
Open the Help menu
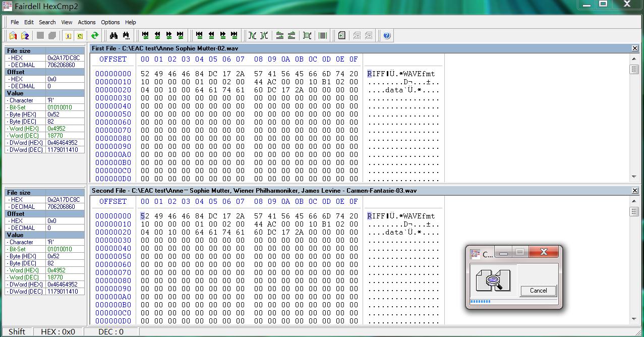coord(131,22)
